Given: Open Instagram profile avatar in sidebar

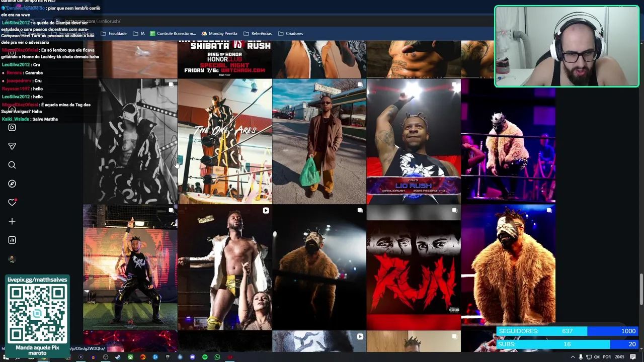Looking at the screenshot, I should coord(12,259).
